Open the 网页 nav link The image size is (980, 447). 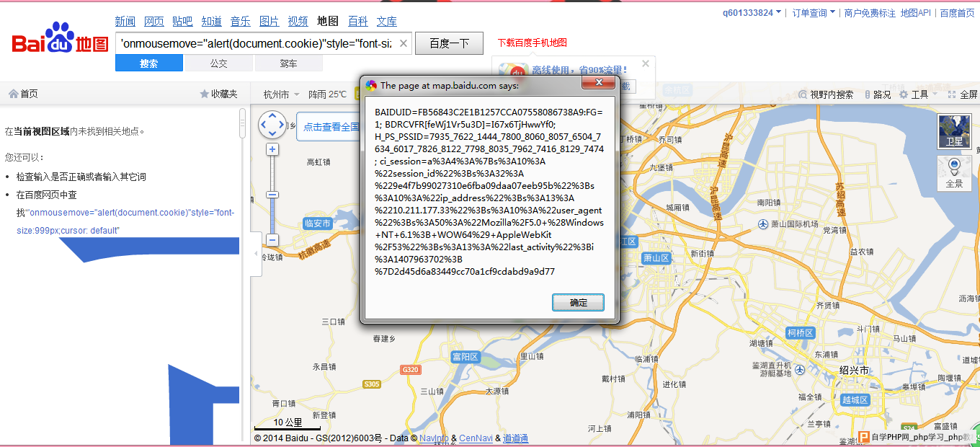click(x=154, y=22)
